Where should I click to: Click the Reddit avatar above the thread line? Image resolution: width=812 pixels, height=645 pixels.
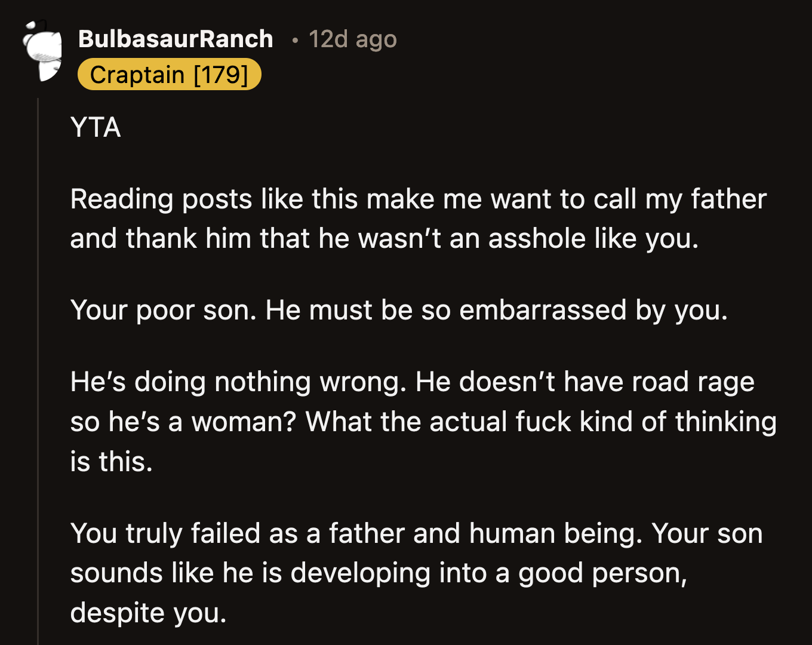43,51
